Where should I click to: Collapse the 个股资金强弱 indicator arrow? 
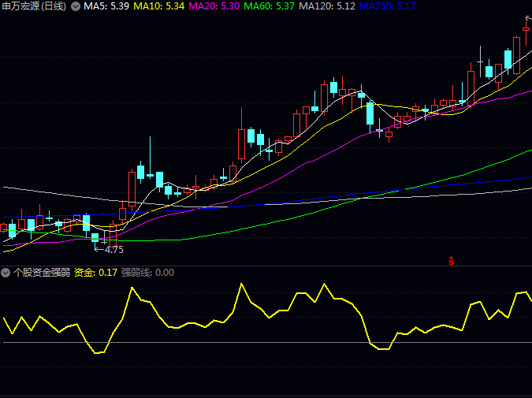(6, 273)
